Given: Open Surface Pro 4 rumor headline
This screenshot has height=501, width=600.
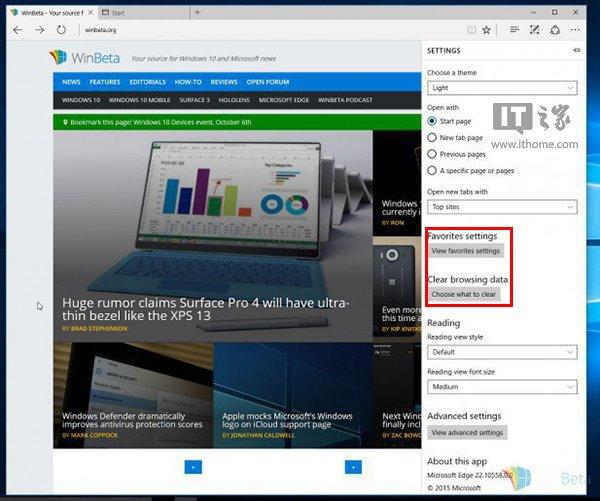Looking at the screenshot, I should (x=205, y=309).
